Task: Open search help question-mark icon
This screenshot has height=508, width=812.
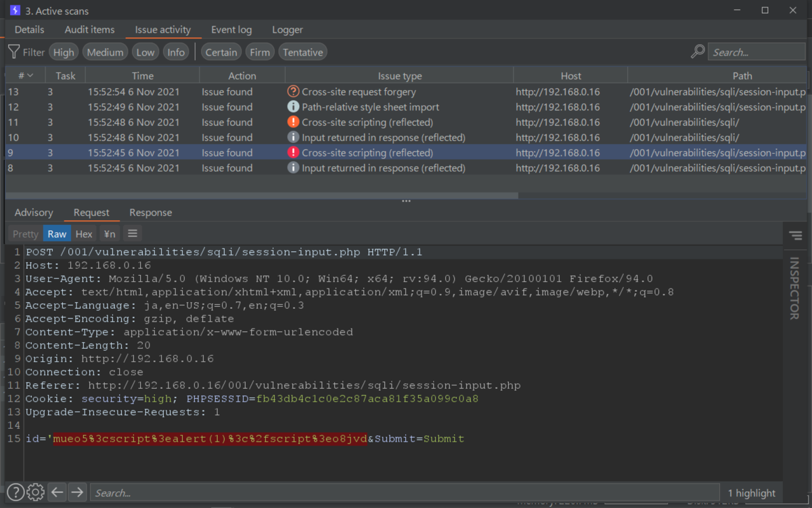Action: (x=16, y=492)
